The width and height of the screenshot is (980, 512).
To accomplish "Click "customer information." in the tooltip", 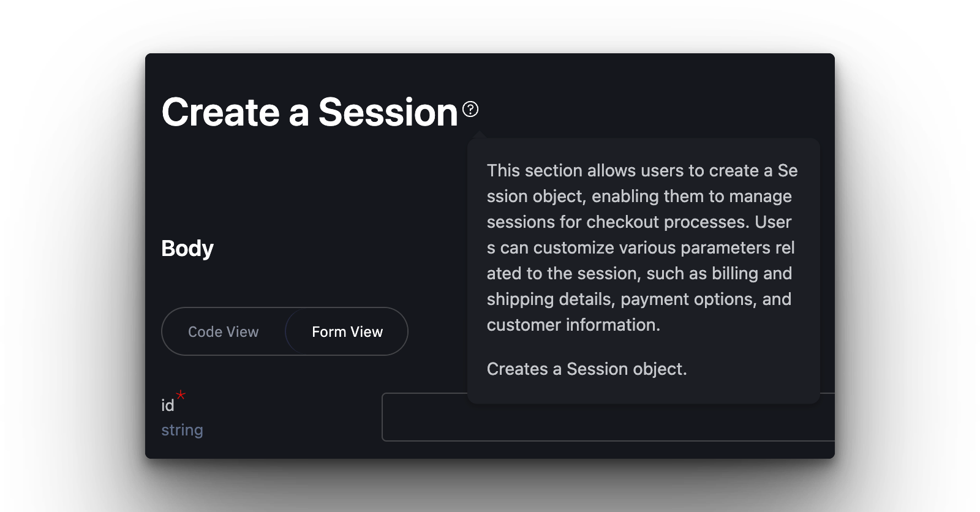I will (x=573, y=325).
